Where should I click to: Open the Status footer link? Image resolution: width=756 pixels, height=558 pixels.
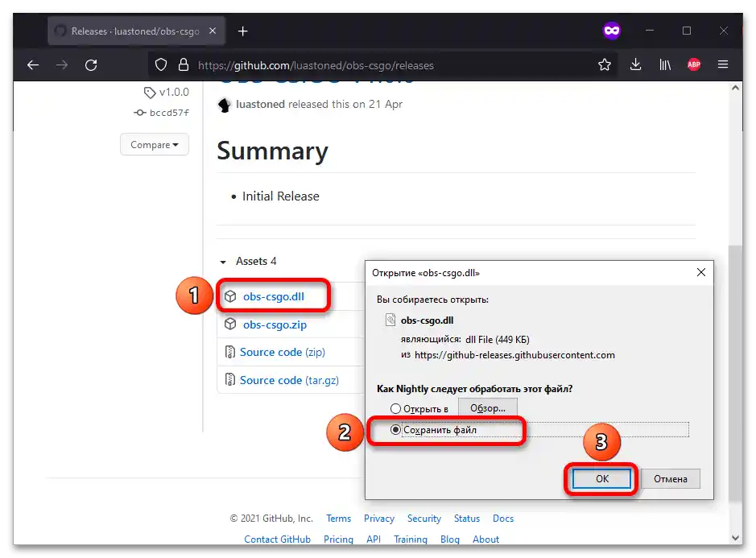point(467,519)
